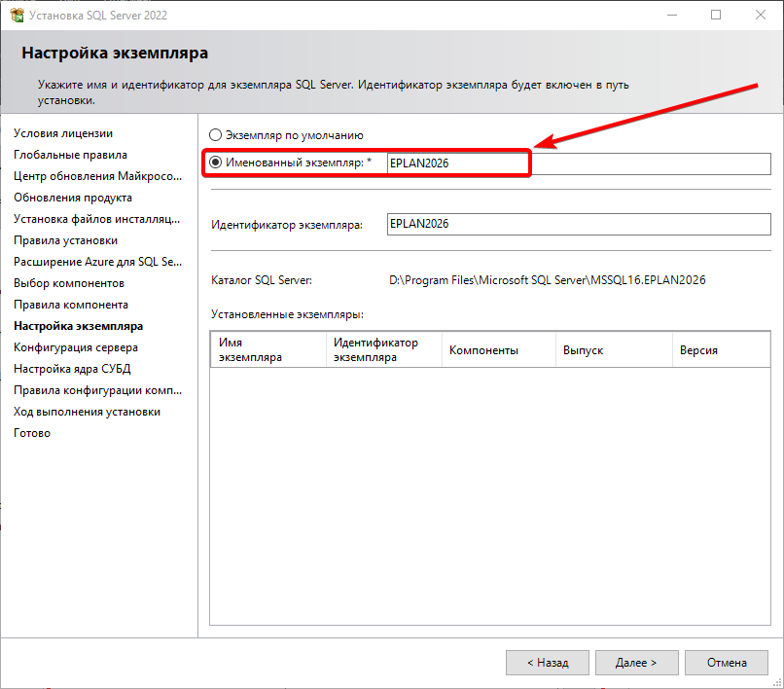
Task: Select the "Правила компонента" step
Action: pos(71,305)
